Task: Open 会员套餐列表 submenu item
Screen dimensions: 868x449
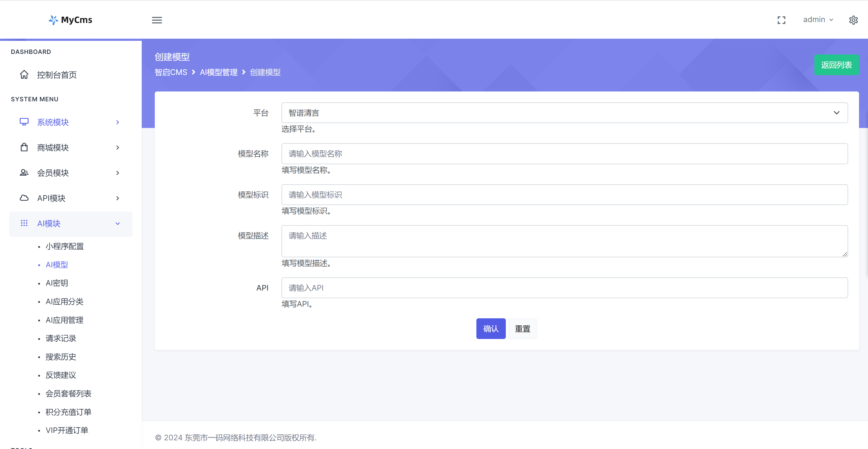Action: click(69, 393)
